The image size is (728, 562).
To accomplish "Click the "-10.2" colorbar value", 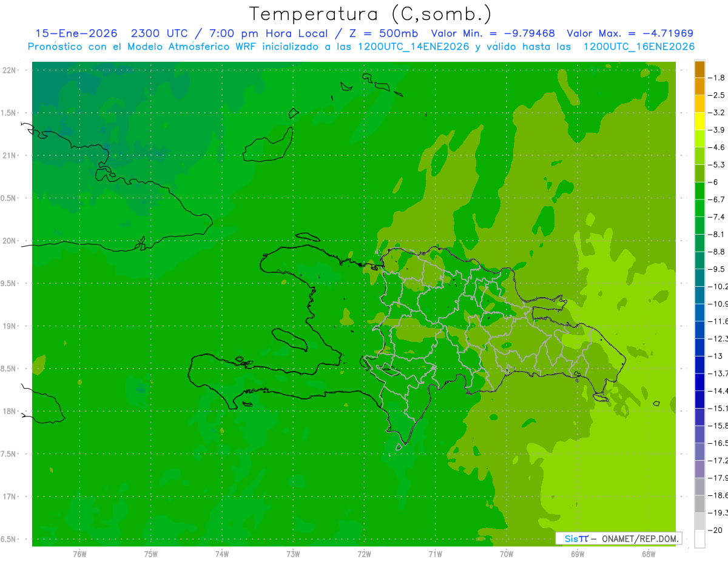I will pyautogui.click(x=718, y=286).
